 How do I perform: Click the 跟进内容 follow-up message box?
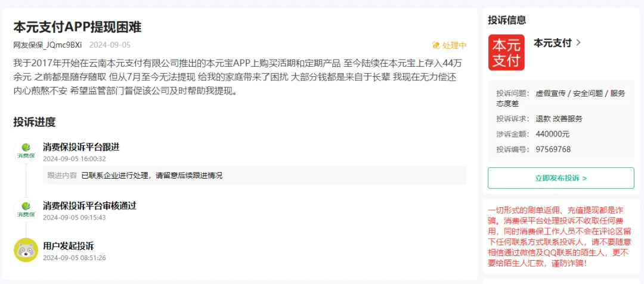tap(255, 176)
